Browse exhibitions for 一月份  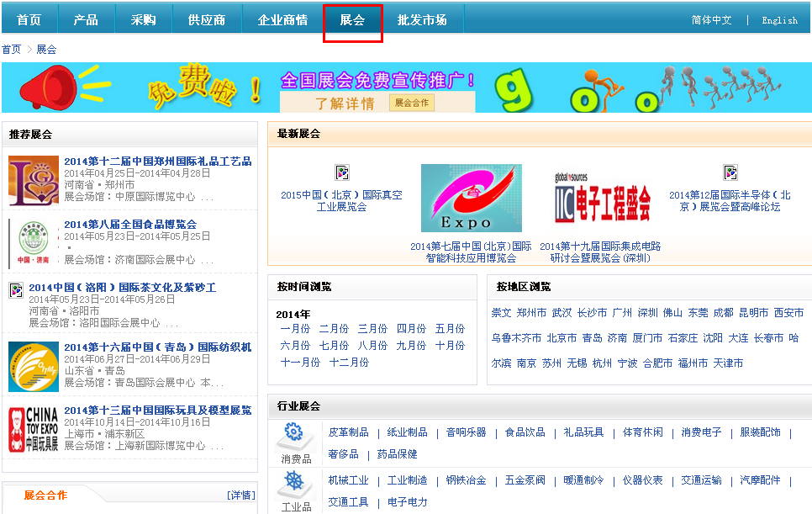(297, 328)
